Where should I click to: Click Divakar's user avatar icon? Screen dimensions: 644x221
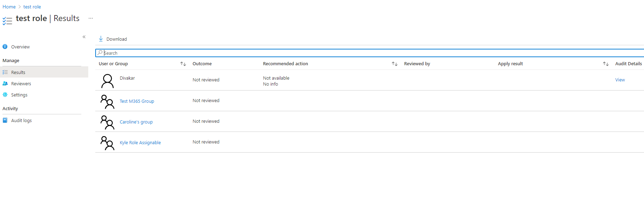coord(108,81)
